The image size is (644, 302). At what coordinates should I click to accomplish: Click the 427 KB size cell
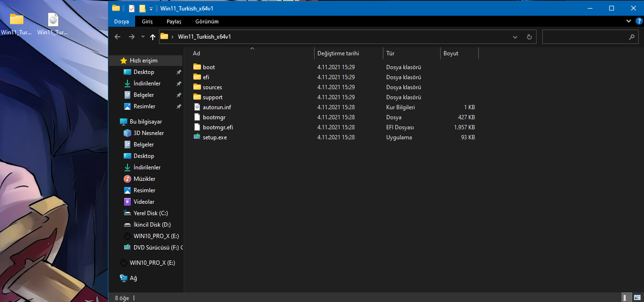pos(466,117)
